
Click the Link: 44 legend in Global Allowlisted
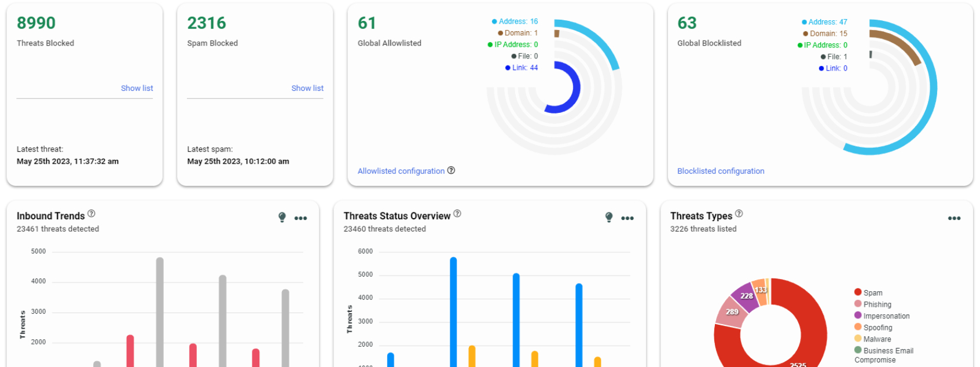(522, 68)
